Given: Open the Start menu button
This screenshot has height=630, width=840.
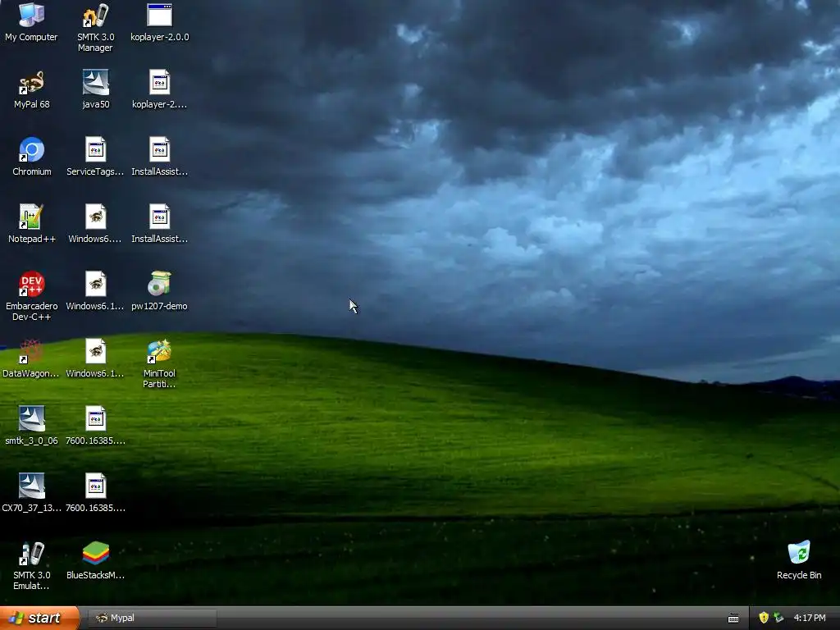Looking at the screenshot, I should pyautogui.click(x=39, y=618).
